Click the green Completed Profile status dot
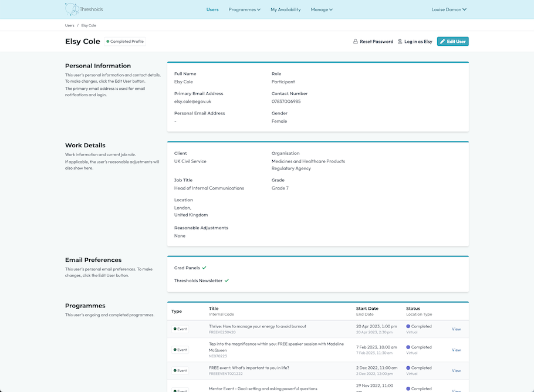 (108, 42)
